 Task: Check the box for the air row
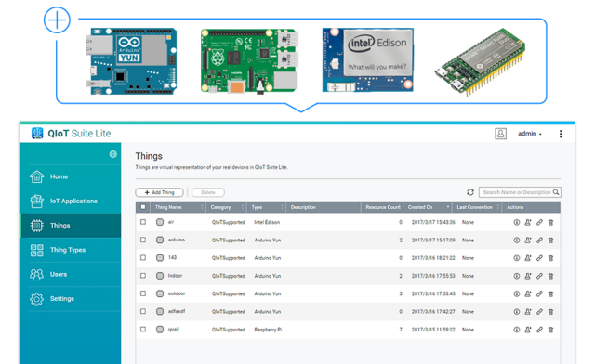pos(143,222)
